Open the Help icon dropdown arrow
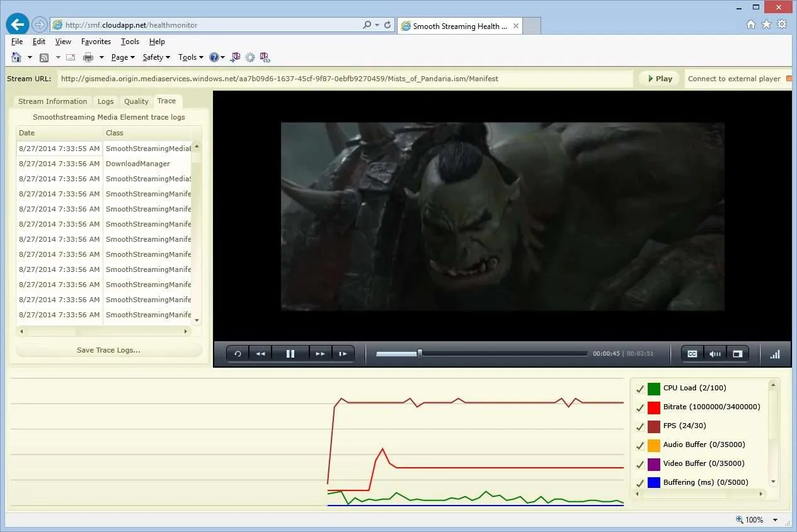The image size is (797, 532). (222, 57)
